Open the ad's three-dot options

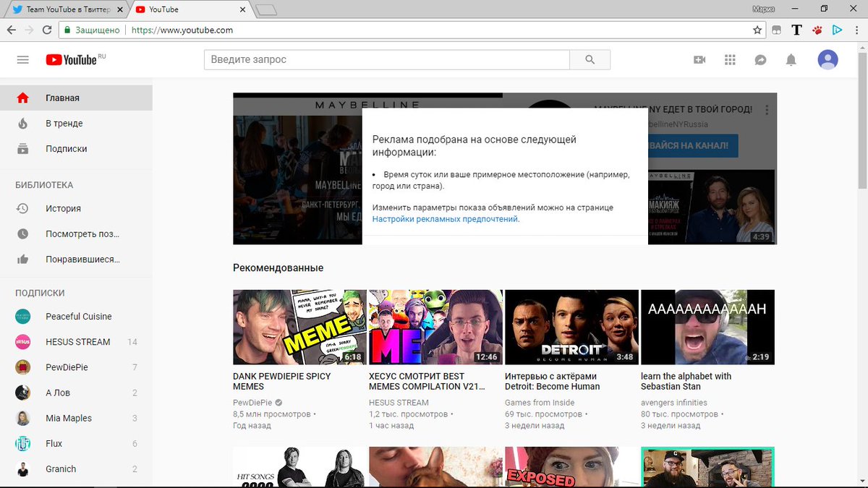767,111
